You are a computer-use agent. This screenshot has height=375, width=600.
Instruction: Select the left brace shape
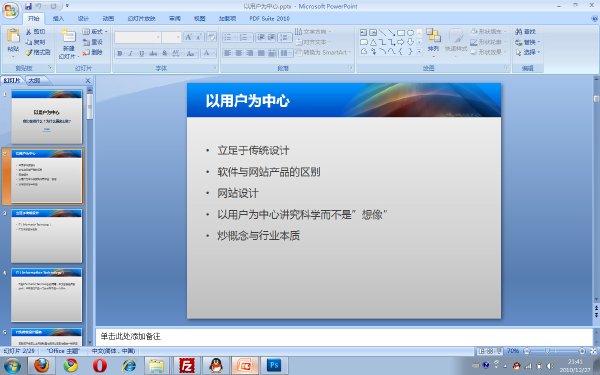[x=401, y=51]
